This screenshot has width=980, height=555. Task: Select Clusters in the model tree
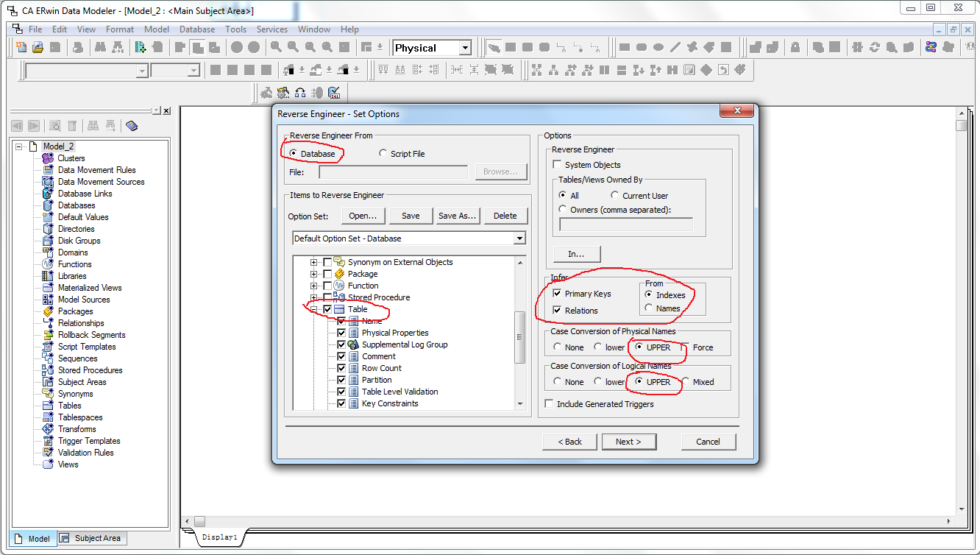pyautogui.click(x=71, y=158)
